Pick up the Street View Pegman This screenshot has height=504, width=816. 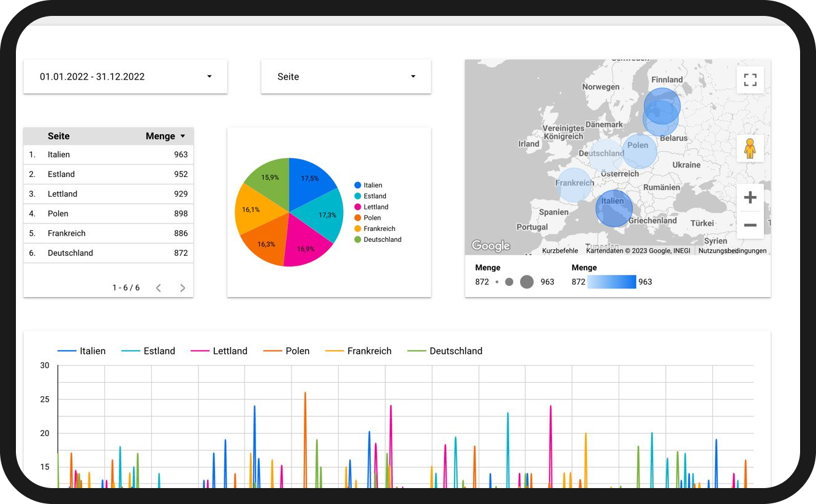click(x=750, y=149)
